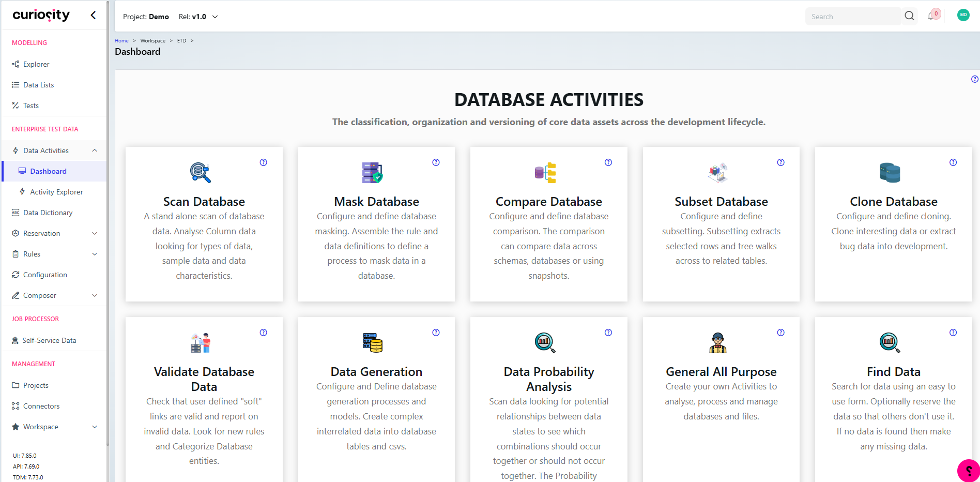Open the Scan Database help icon
This screenshot has width=980, height=482.
point(263,162)
